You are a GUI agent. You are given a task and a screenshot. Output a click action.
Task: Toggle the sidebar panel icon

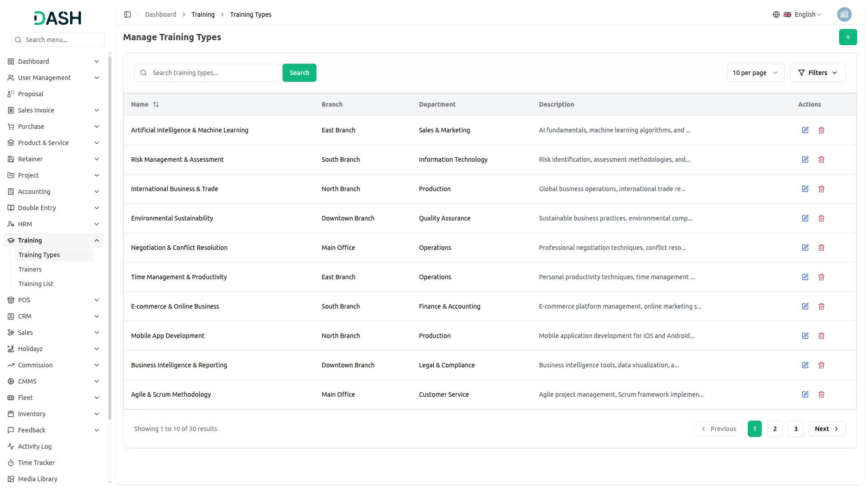pos(127,14)
